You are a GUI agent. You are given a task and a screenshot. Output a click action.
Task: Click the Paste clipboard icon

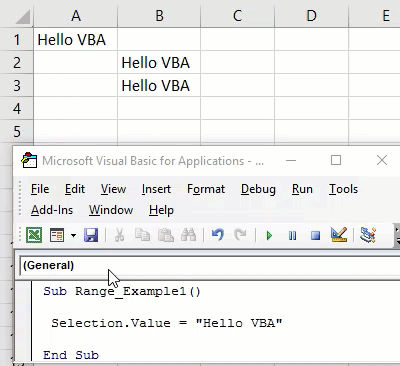coord(166,235)
